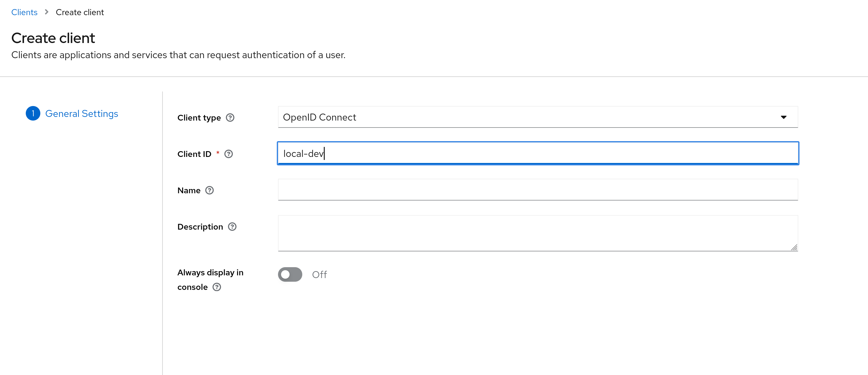Focus the Name input field

click(538, 190)
